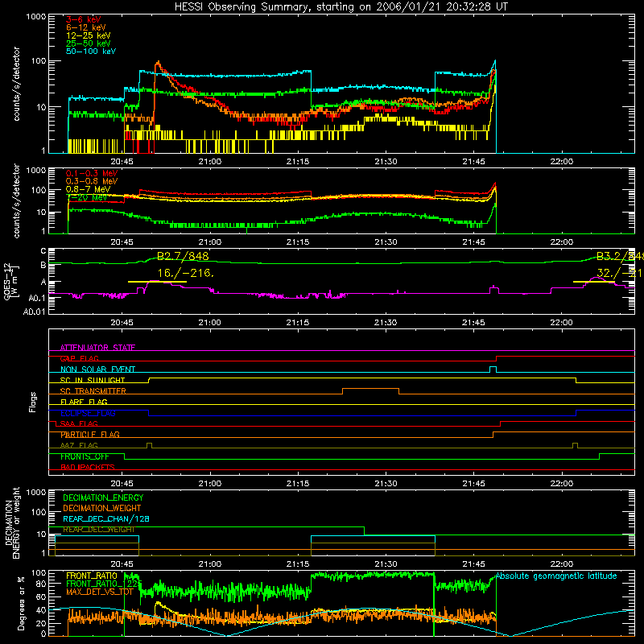Click the PARTICLE_FLAG label

90,434
